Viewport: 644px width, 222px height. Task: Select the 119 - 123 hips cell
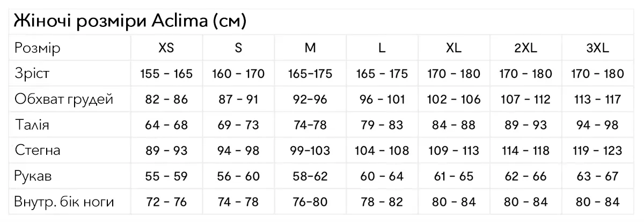click(597, 151)
